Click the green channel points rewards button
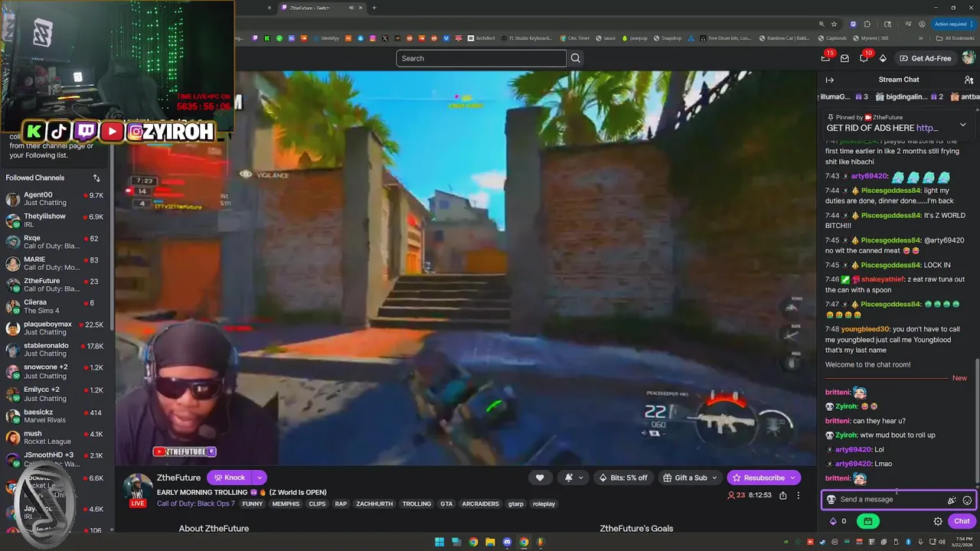The height and width of the screenshot is (551, 980). click(867, 521)
